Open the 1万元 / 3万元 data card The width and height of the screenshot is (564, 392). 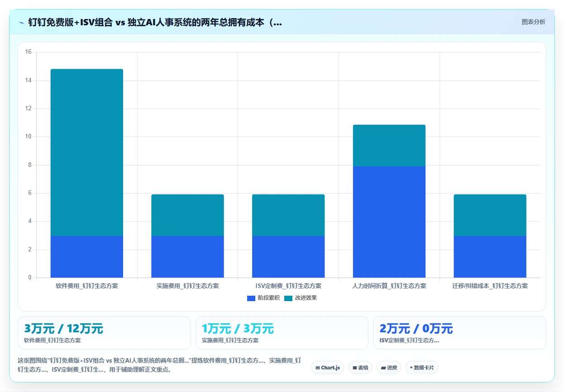(x=282, y=333)
